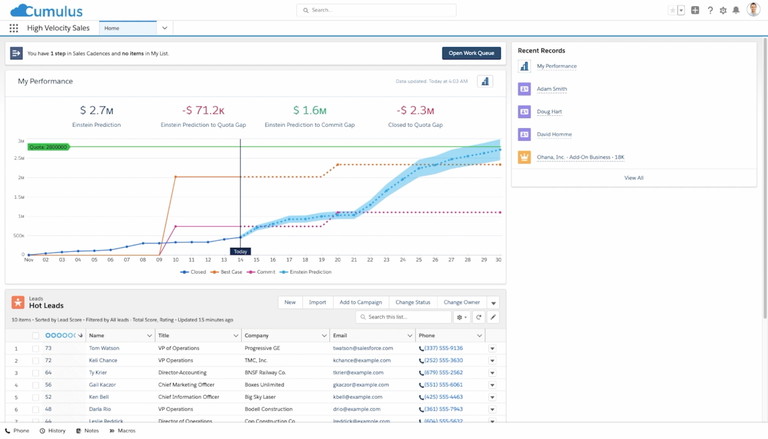Click the My Performance chart icon button
Screen dimensions: 768x439
pyautogui.click(x=485, y=81)
